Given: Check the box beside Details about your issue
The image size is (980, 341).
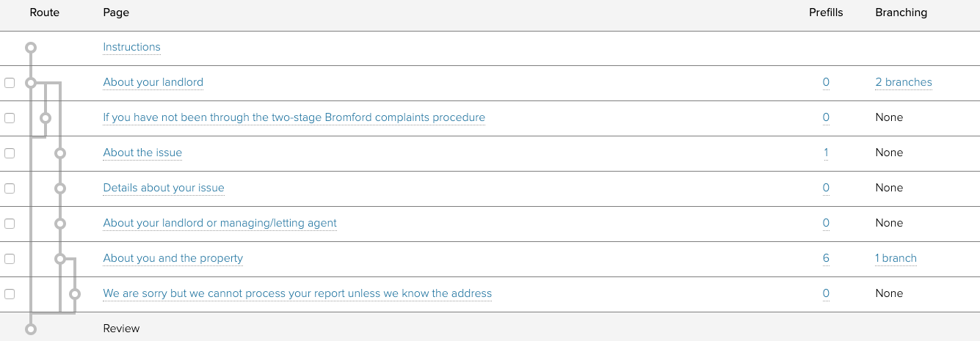Looking at the screenshot, I should [10, 188].
